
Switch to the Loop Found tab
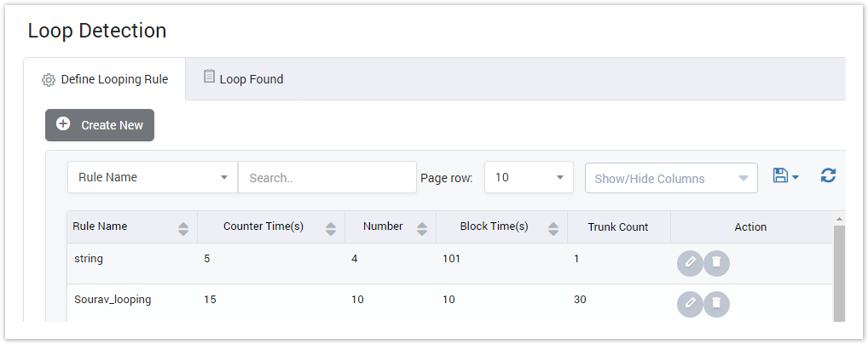click(243, 79)
